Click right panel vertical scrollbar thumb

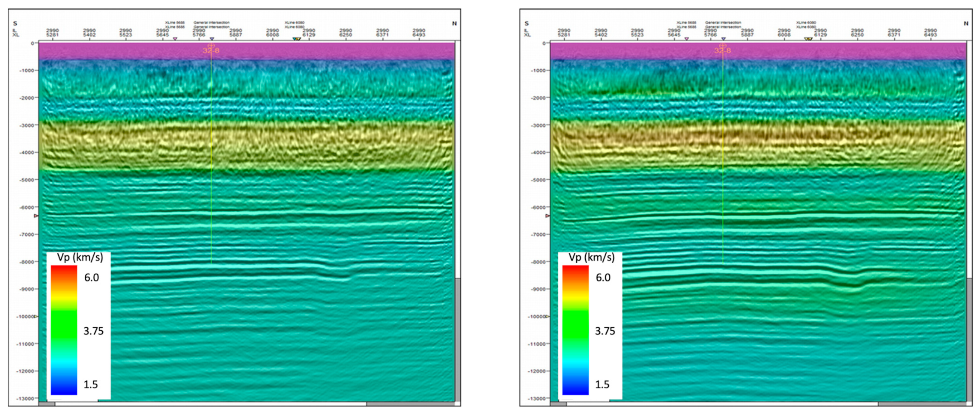pos(969,339)
